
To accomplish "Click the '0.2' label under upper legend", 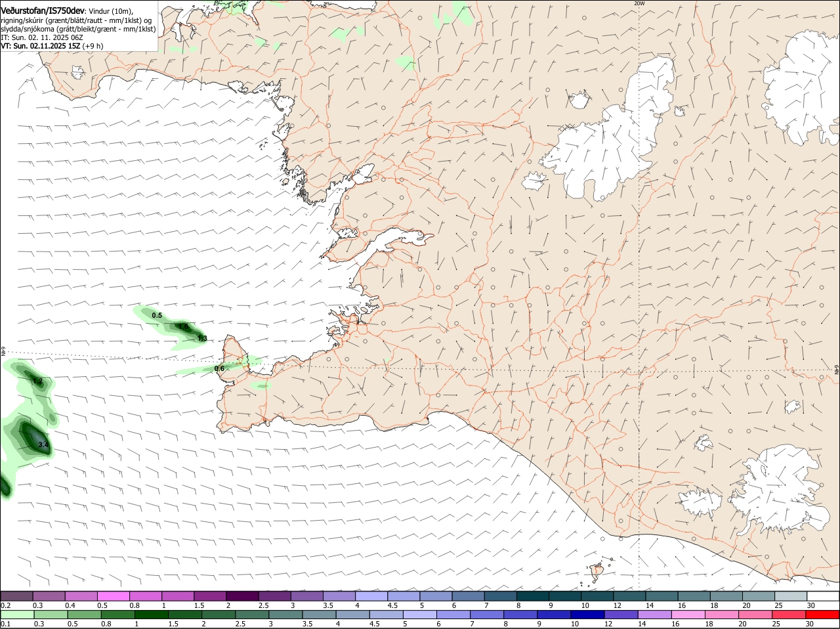I will tap(5, 605).
